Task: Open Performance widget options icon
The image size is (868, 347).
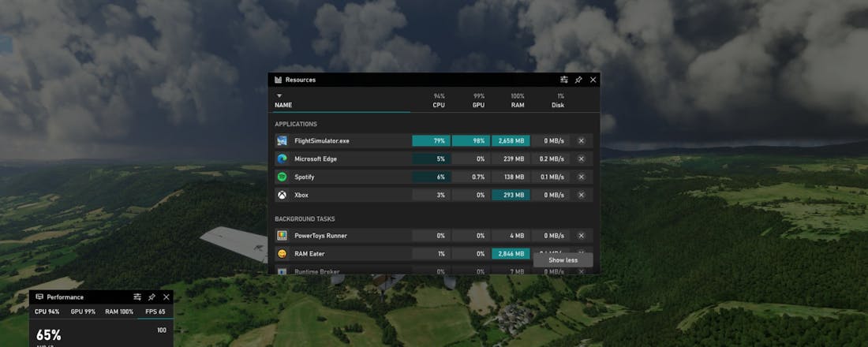Action: click(x=137, y=297)
